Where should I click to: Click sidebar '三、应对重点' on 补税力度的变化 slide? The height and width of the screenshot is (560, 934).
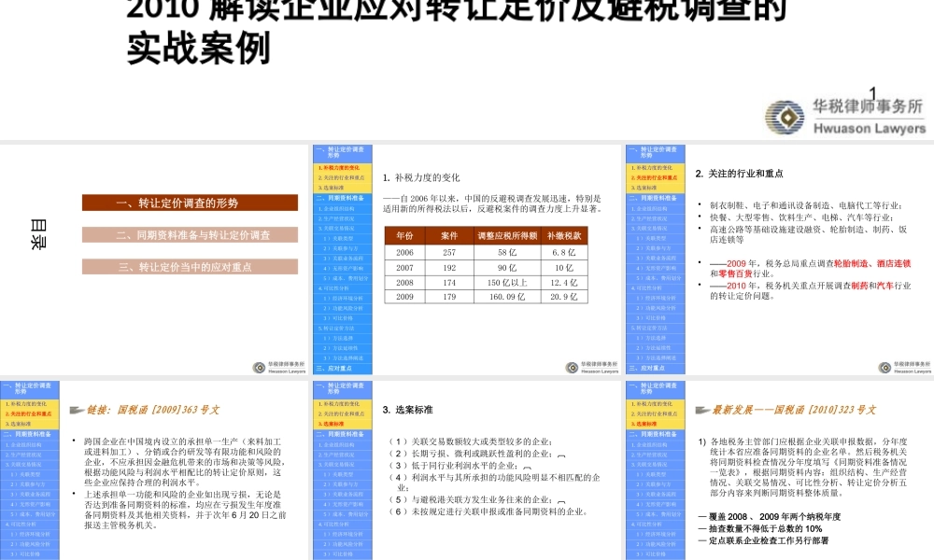point(343,369)
